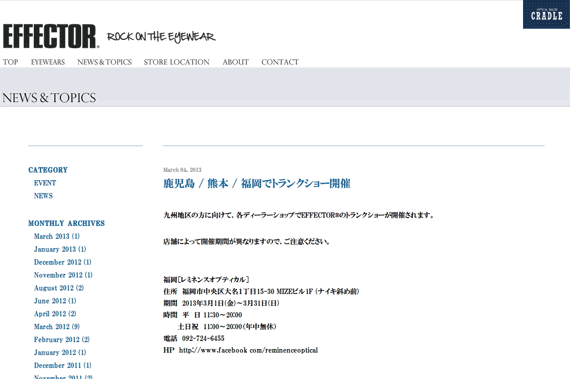
Task: Open STORE LOCATION page
Action: [x=176, y=62]
